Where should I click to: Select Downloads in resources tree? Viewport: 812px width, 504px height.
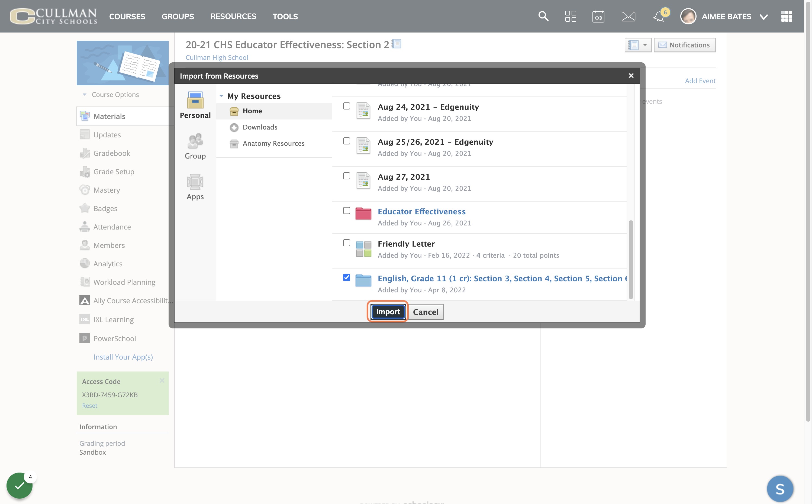pos(260,127)
